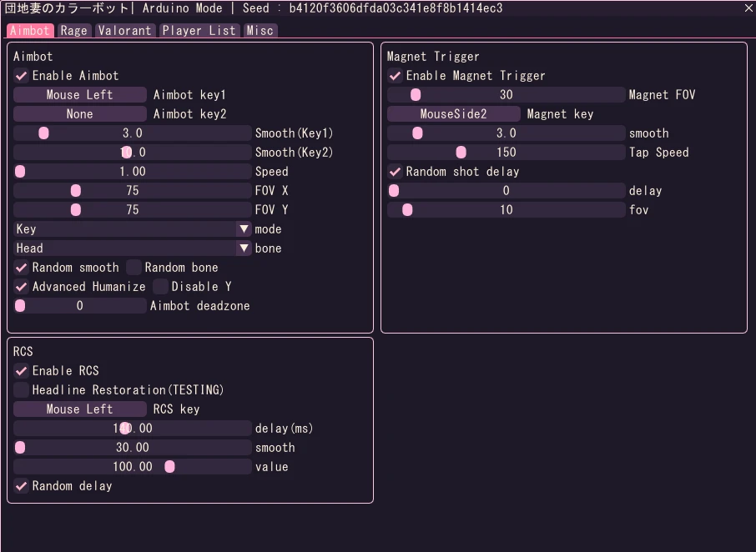Enable the Random bone checkbox
The height and width of the screenshot is (552, 756).
click(134, 268)
